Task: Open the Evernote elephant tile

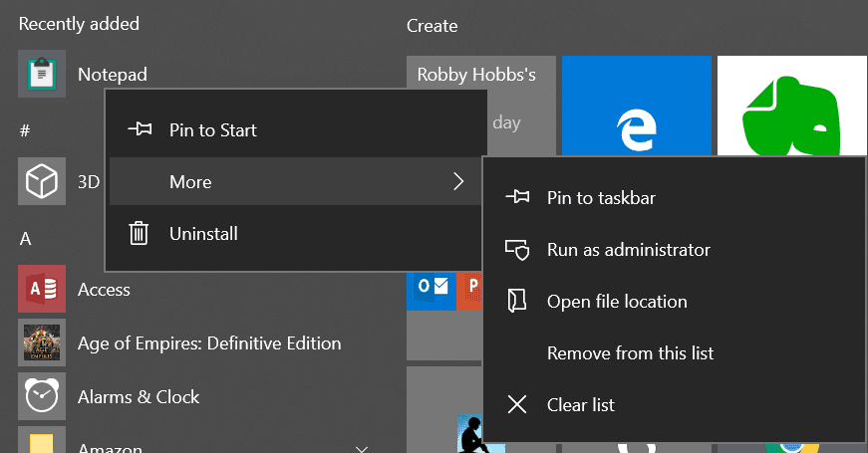Action: click(x=792, y=106)
